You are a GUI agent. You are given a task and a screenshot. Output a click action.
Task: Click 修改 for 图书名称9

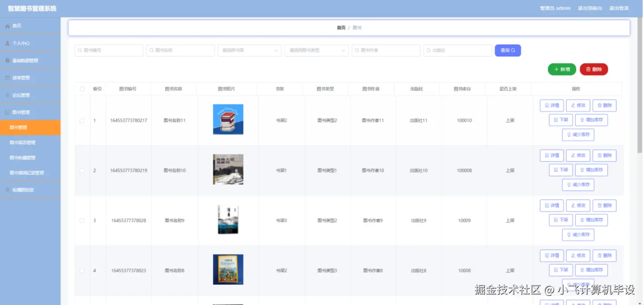click(578, 205)
